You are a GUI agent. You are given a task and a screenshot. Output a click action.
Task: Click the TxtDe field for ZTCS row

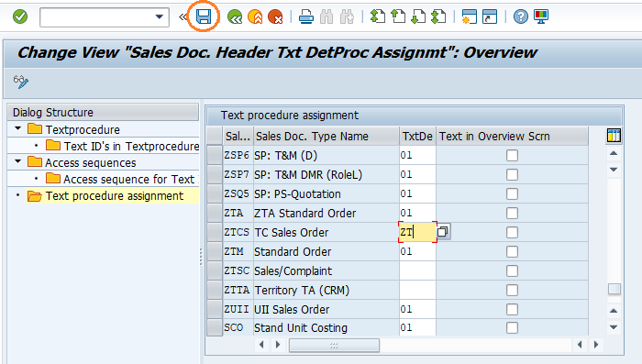(417, 232)
